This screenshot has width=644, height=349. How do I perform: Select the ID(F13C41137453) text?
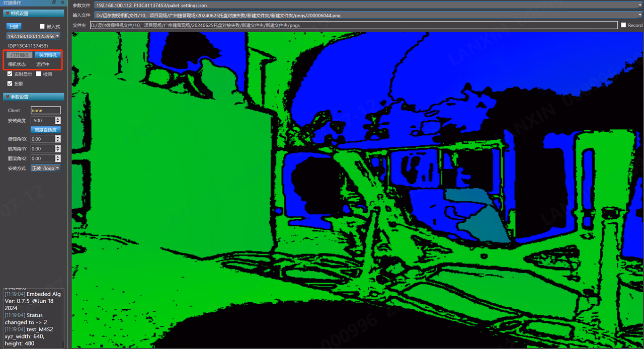point(28,46)
